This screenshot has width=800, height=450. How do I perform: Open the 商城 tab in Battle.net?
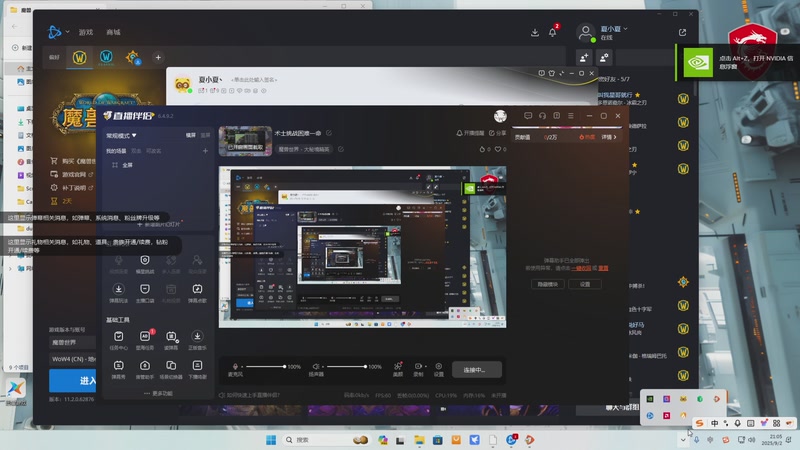click(x=113, y=32)
